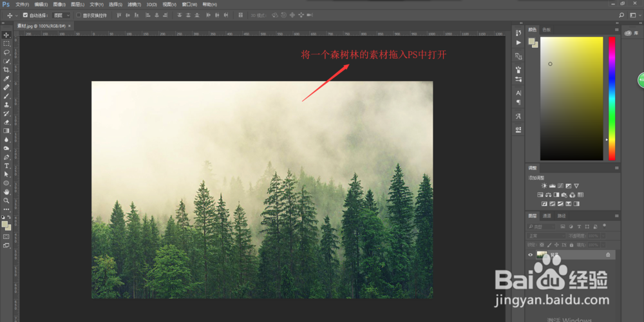Select the Dodge tool
644x322 pixels.
(6, 148)
